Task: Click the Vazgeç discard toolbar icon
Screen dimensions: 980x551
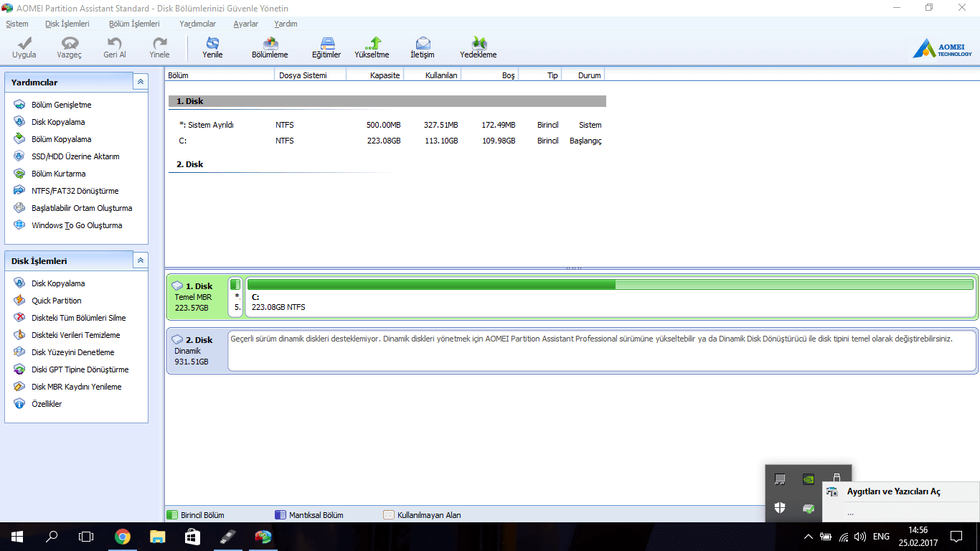Action: coord(70,44)
